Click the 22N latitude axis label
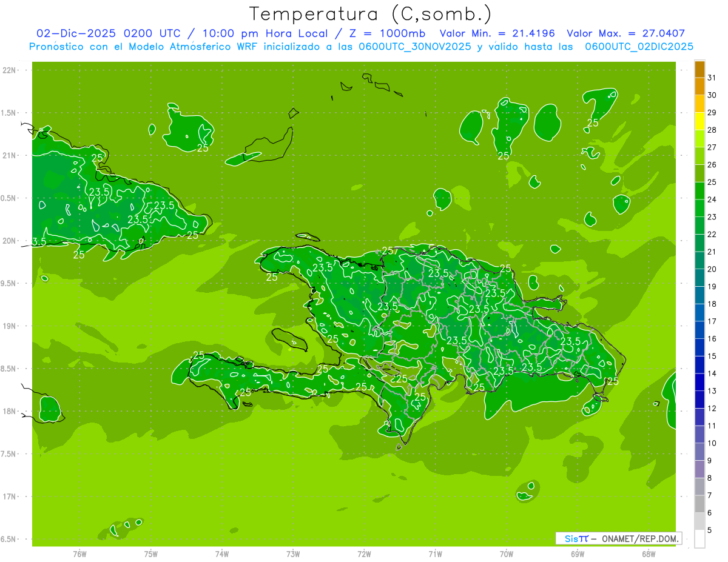The height and width of the screenshot is (562, 728). 10,70
